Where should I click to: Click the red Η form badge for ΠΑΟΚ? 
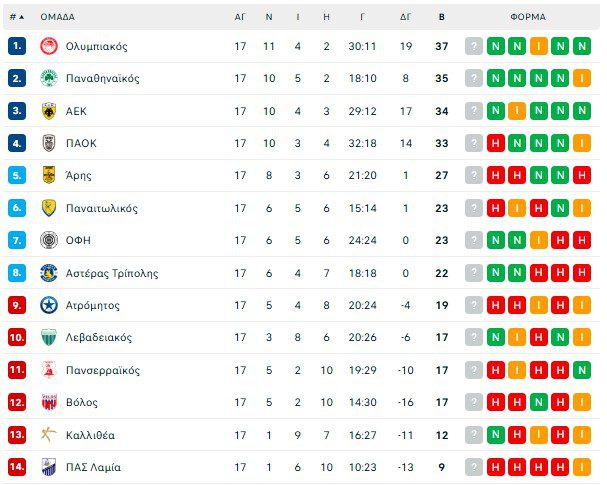495,143
